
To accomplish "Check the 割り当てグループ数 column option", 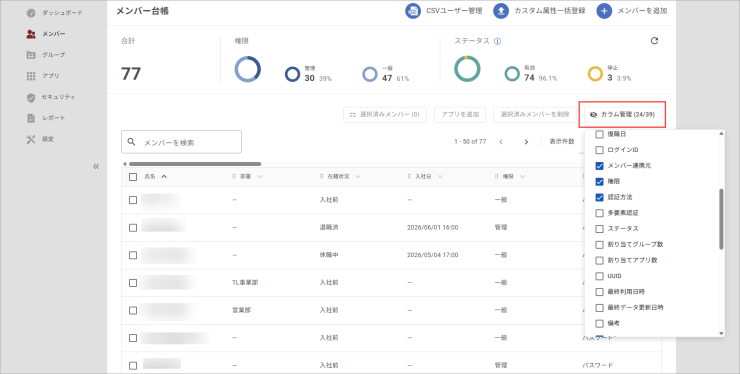I will [599, 245].
